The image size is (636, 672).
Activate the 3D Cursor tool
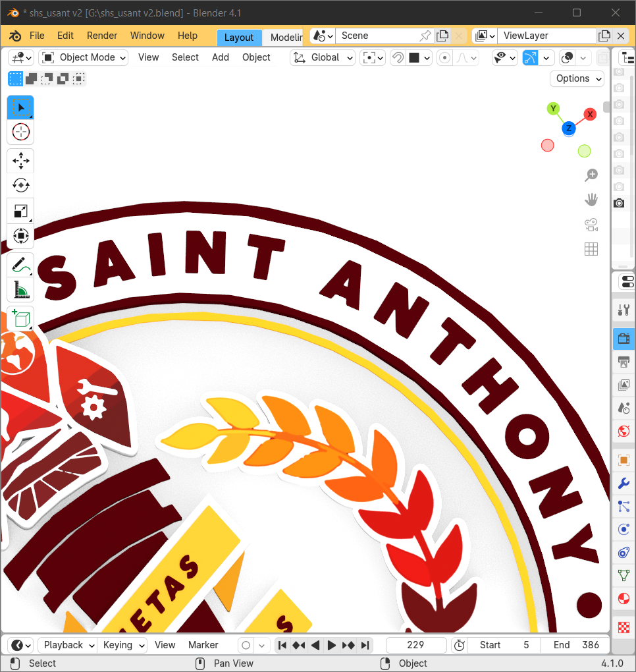point(20,132)
